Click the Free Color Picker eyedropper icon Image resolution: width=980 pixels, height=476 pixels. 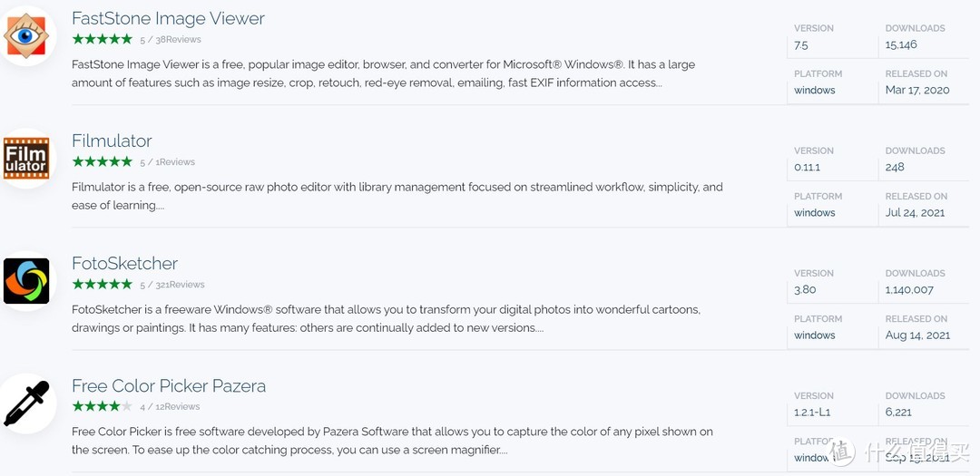26,403
